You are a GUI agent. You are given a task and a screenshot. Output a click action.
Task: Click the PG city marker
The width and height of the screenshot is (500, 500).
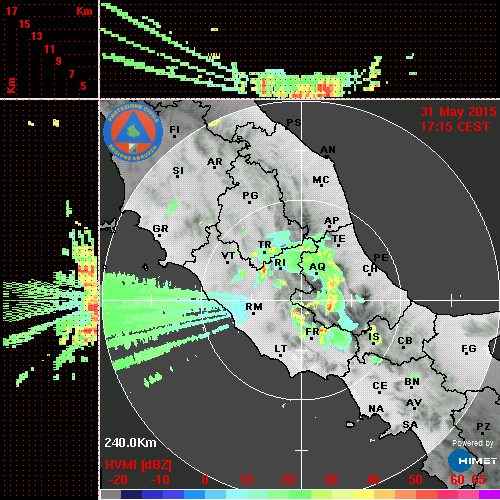click(249, 202)
